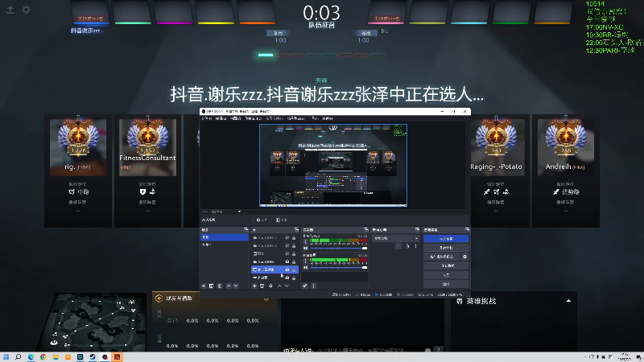Open Microsoft Edge from the taskbar

click(31, 357)
